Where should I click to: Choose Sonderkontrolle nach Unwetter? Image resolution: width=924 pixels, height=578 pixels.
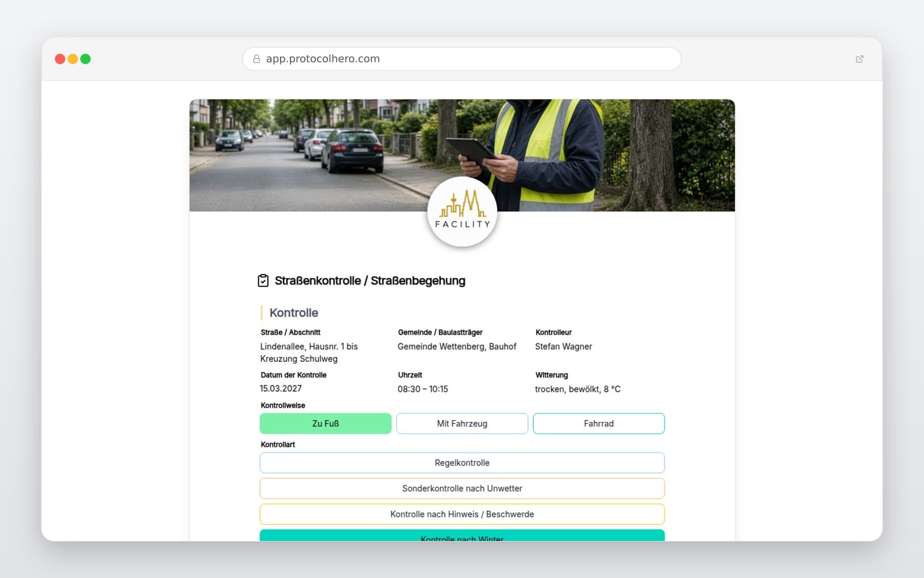pyautogui.click(x=462, y=488)
